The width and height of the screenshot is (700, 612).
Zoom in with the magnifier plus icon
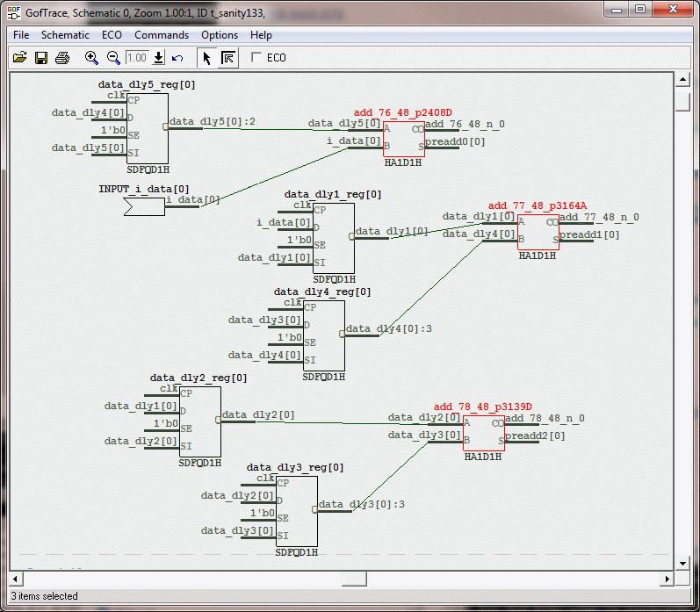[91, 58]
